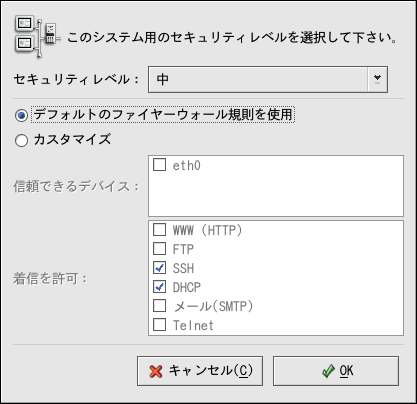Uncheck the DHCP checkbox
The image size is (417, 404).
point(160,287)
